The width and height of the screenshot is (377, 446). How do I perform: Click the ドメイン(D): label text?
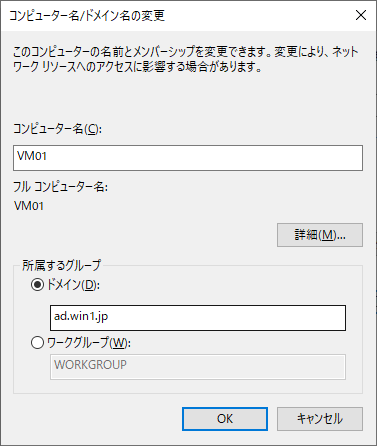pyautogui.click(x=73, y=285)
